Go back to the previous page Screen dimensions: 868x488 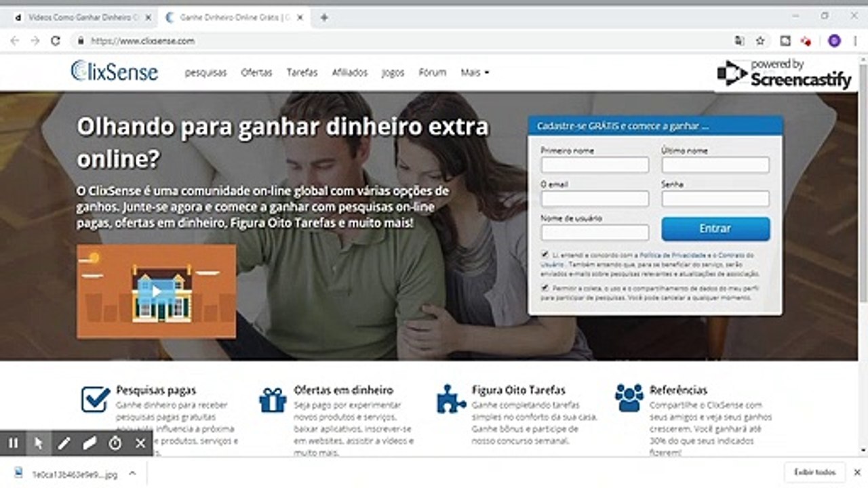(x=14, y=41)
